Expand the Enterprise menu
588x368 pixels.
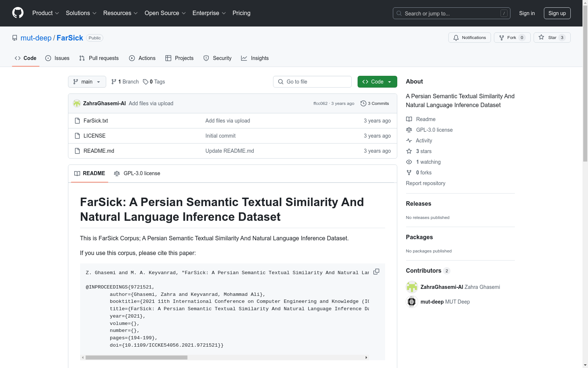tap(209, 13)
